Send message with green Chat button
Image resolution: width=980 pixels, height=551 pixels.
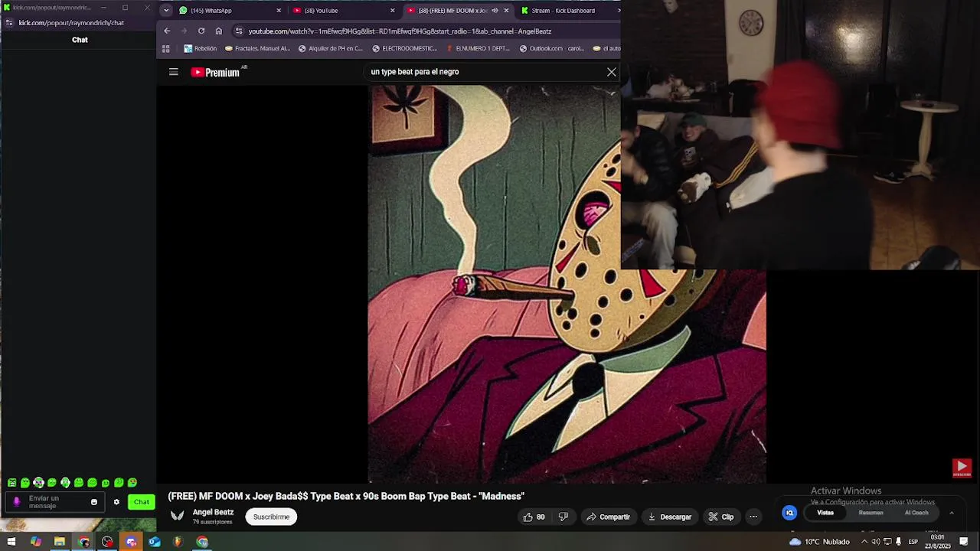coord(142,502)
